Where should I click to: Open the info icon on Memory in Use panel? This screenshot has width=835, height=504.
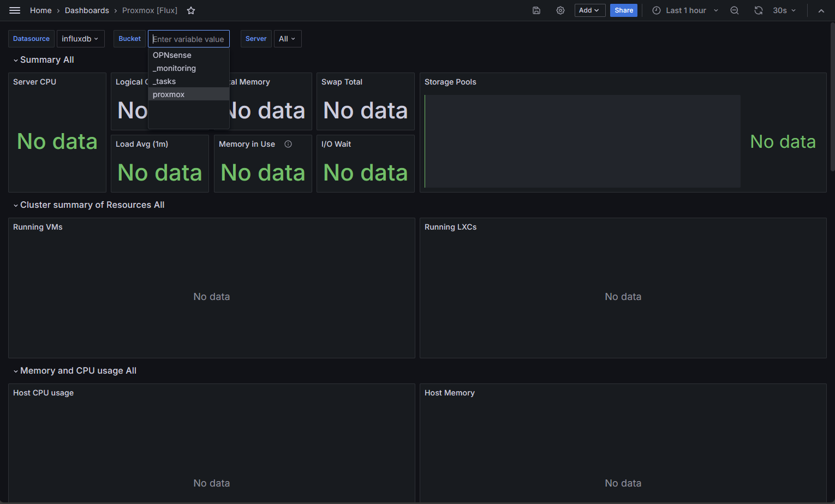coord(288,144)
